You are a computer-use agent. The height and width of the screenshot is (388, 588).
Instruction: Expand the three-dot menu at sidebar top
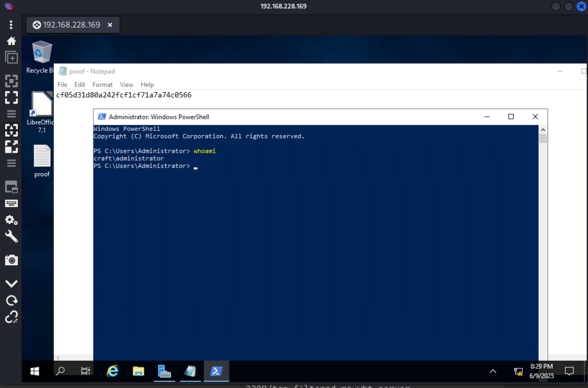(x=11, y=24)
